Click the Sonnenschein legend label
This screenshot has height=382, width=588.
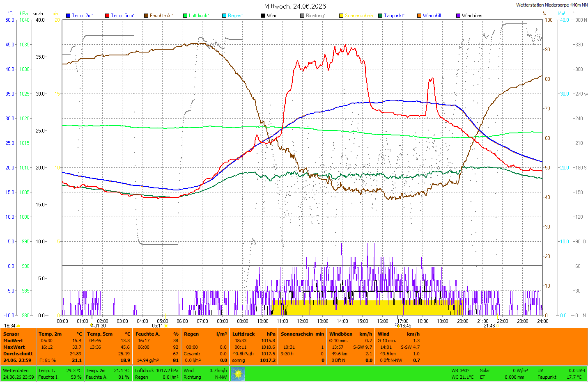tap(359, 16)
